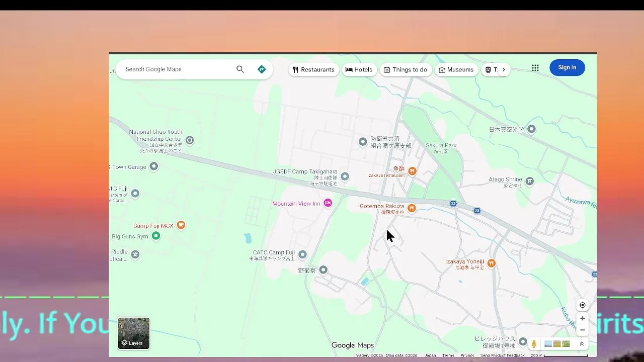Select the 日本真空光学 pin
Image resolution: width=644 pixels, height=362 pixels.
click(x=531, y=129)
